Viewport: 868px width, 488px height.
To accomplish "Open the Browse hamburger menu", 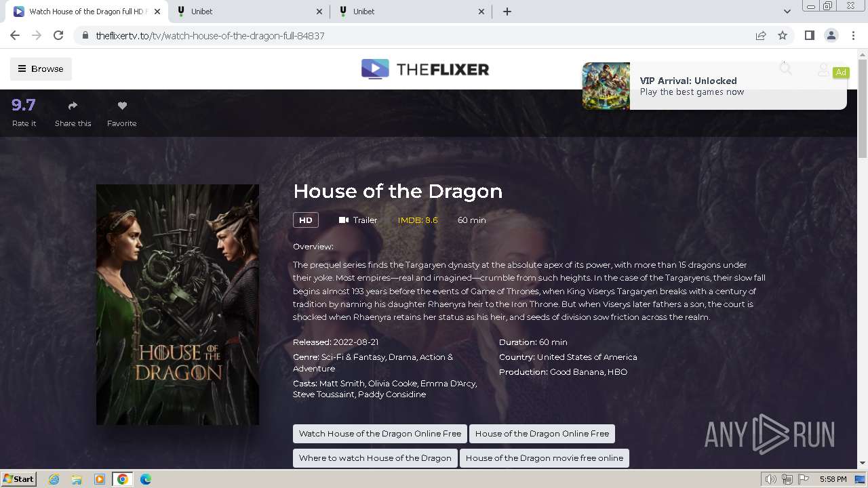I will pyautogui.click(x=41, y=68).
